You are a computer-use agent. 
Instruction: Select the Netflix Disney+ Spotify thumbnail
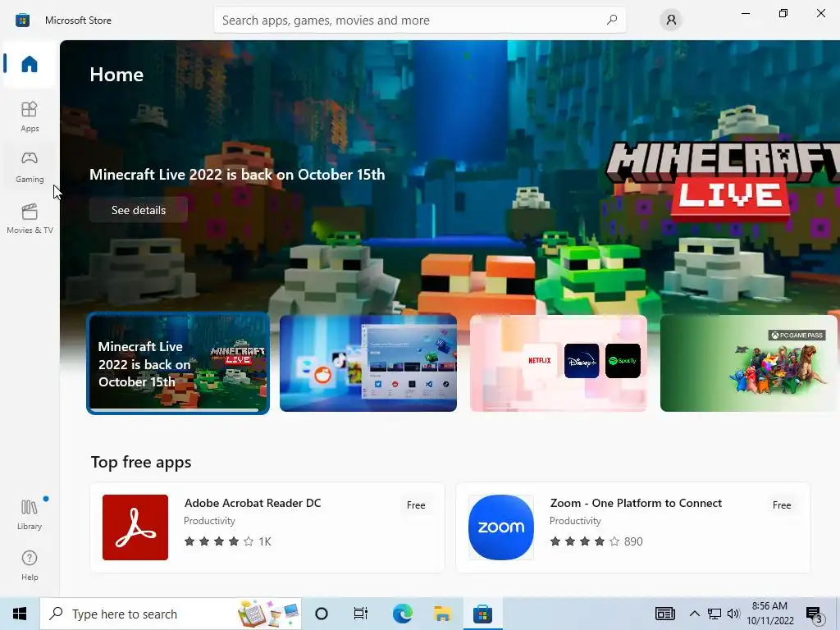558,363
